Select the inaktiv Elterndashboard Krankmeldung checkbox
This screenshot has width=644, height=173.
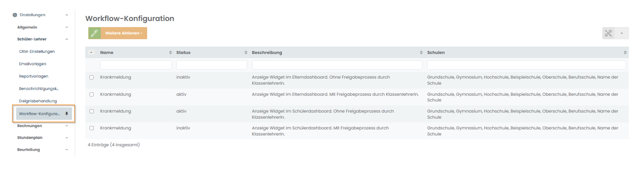pyautogui.click(x=92, y=78)
